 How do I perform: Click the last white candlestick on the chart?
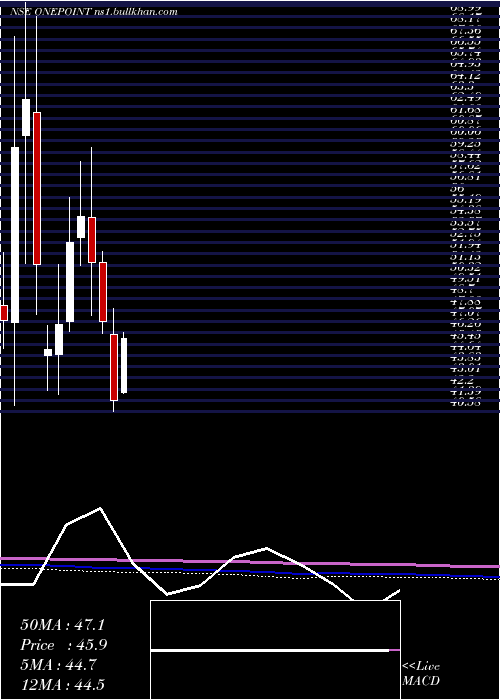(124, 366)
